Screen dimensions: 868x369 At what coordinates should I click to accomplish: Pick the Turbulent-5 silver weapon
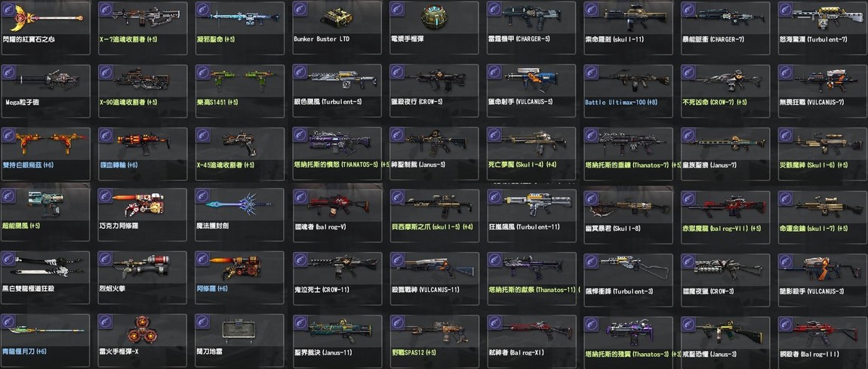[x=337, y=91]
